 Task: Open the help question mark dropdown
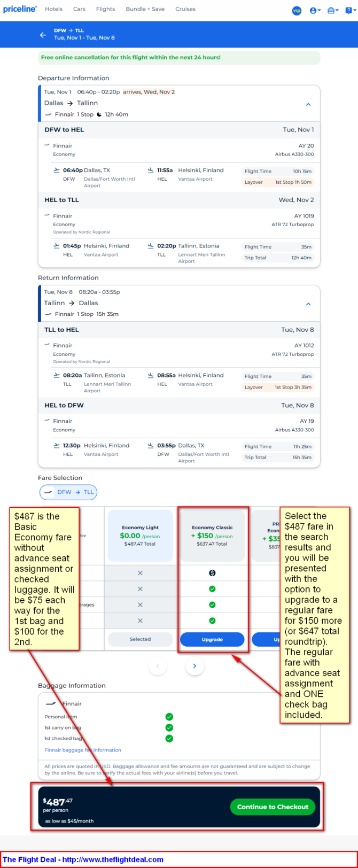coord(349,11)
